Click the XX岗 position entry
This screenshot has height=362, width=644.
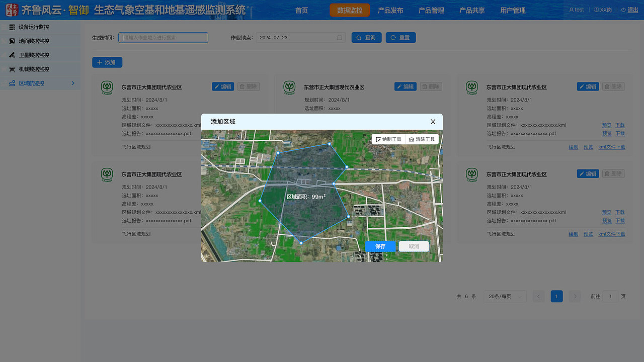(603, 10)
